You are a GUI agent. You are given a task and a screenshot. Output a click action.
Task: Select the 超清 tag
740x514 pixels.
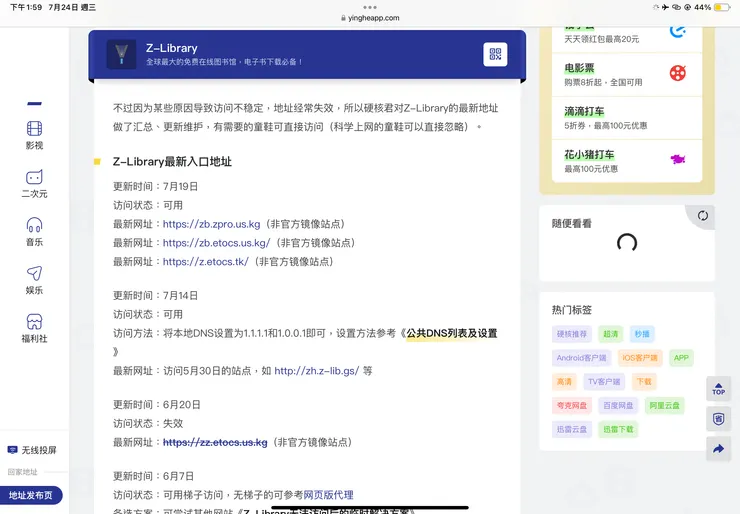point(610,334)
